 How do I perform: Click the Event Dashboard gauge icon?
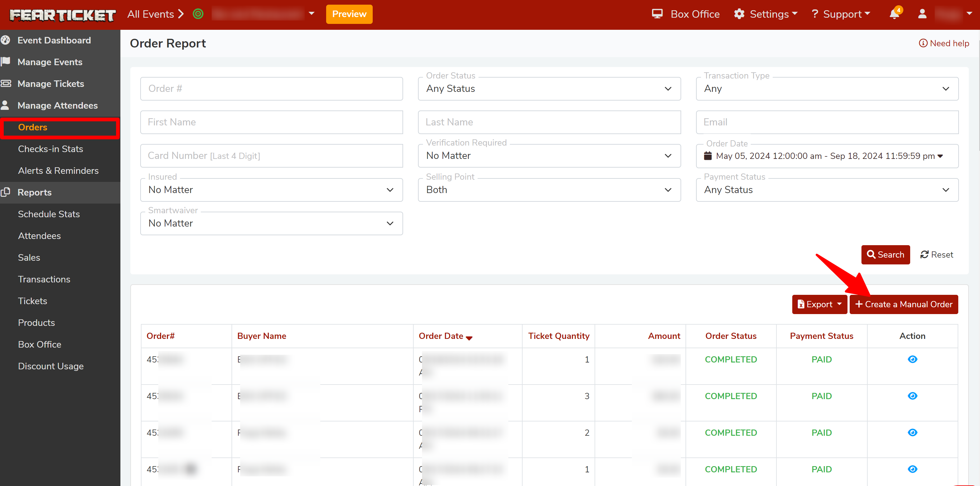pos(5,40)
